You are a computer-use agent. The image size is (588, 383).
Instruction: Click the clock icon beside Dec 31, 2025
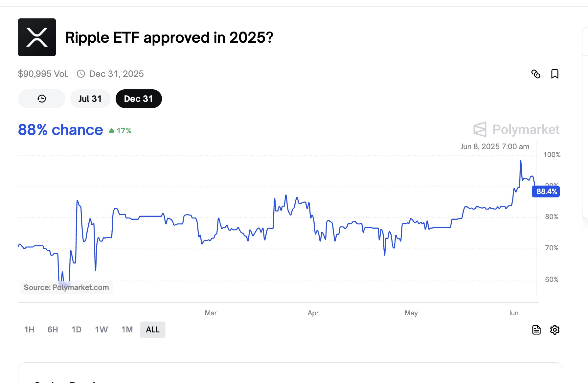click(81, 74)
